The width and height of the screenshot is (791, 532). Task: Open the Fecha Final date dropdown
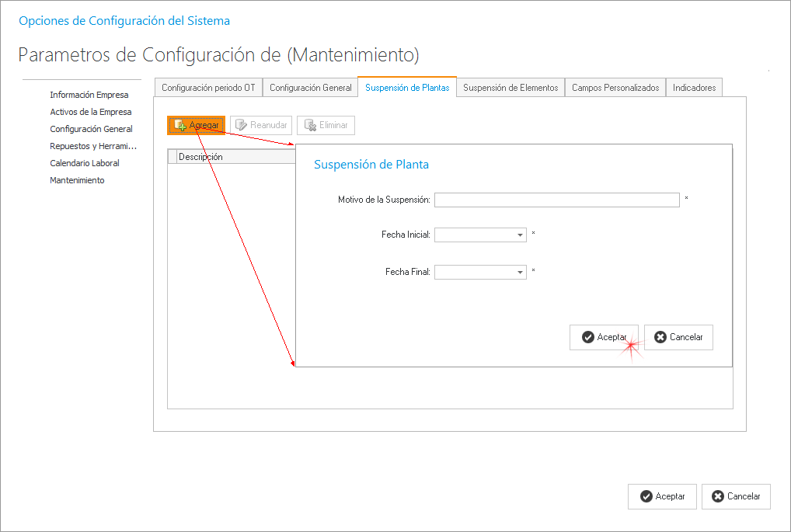520,273
